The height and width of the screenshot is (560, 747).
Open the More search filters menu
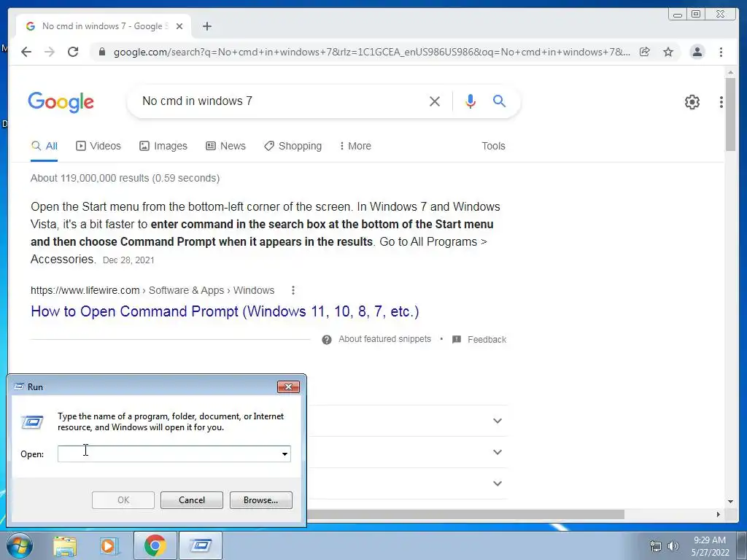pyautogui.click(x=355, y=146)
